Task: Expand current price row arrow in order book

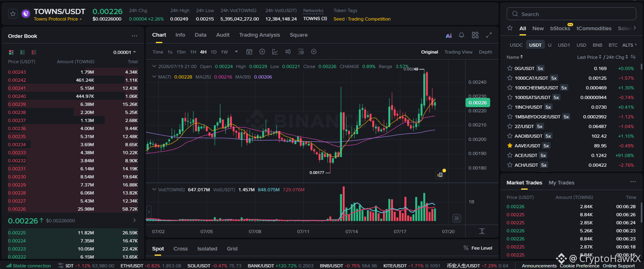Action: 135,221
